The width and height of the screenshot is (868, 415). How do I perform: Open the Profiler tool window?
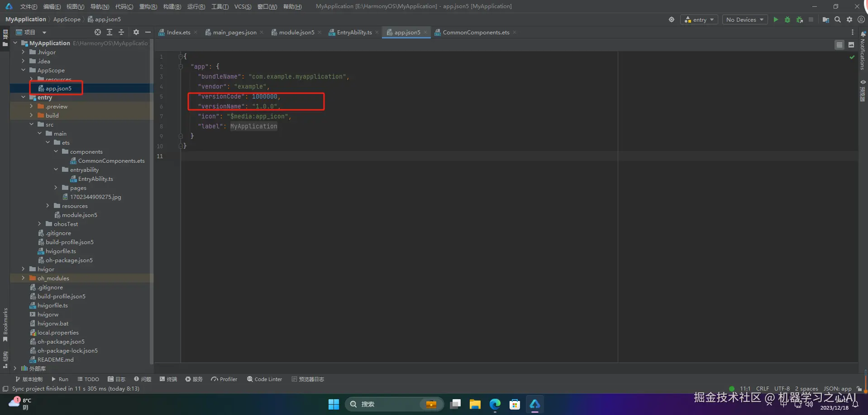coord(224,379)
